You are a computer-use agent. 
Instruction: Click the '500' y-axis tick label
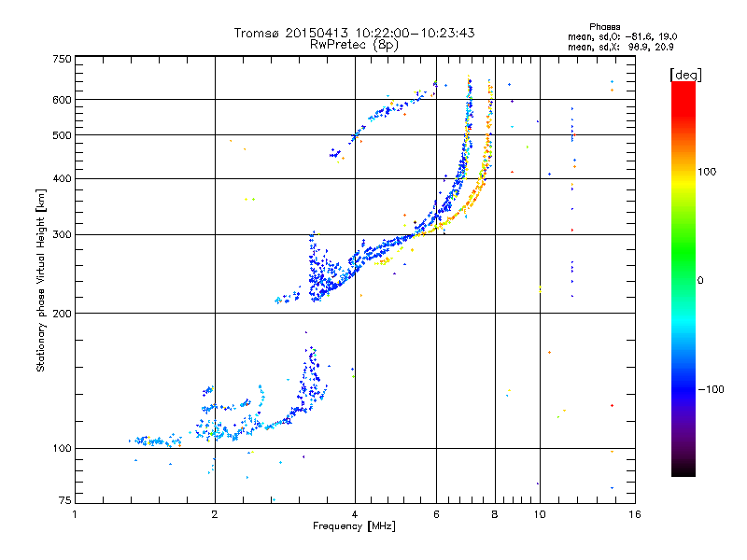coord(63,135)
